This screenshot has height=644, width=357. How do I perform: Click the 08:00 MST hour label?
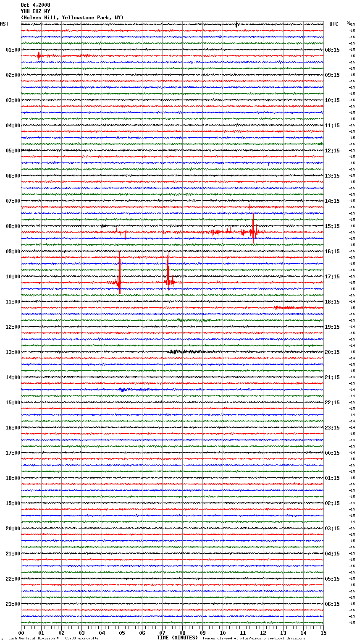pyautogui.click(x=13, y=226)
